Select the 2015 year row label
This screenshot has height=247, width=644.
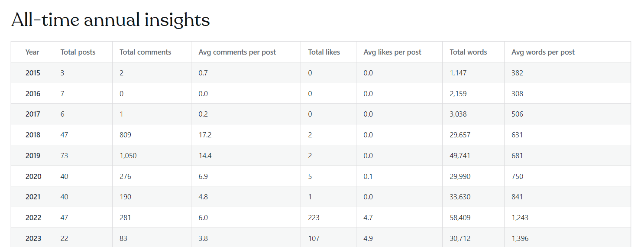pos(32,73)
